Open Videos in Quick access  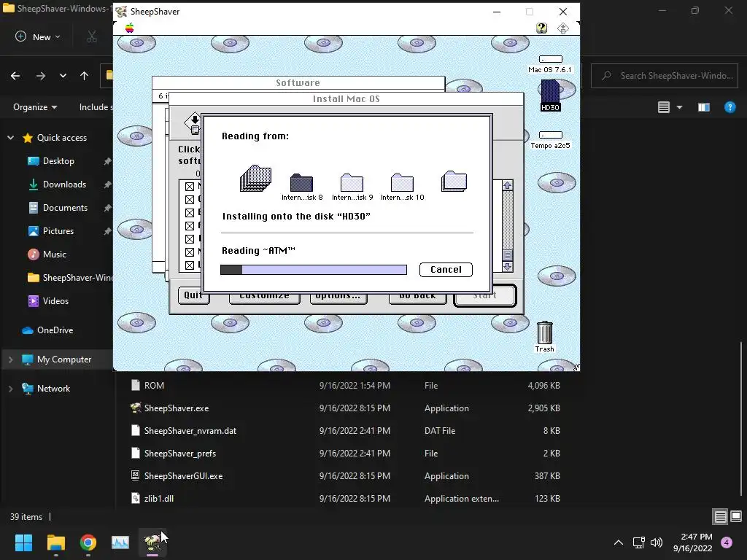[x=55, y=301]
